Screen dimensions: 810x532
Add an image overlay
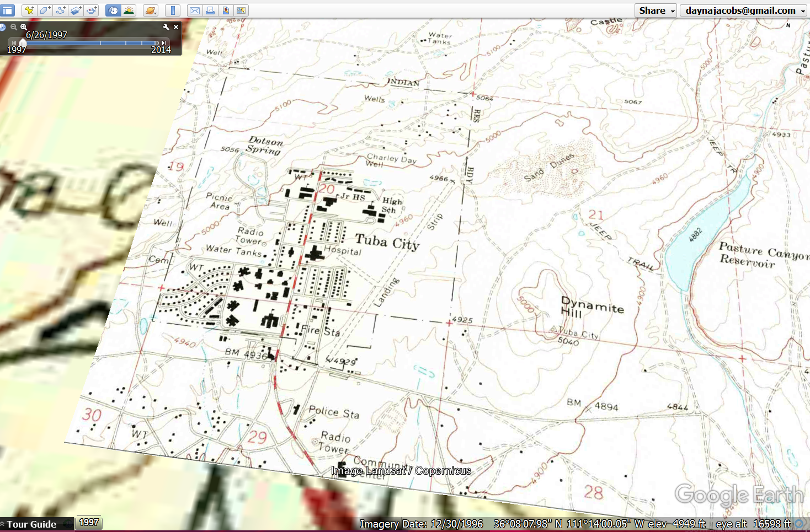pyautogui.click(x=76, y=10)
